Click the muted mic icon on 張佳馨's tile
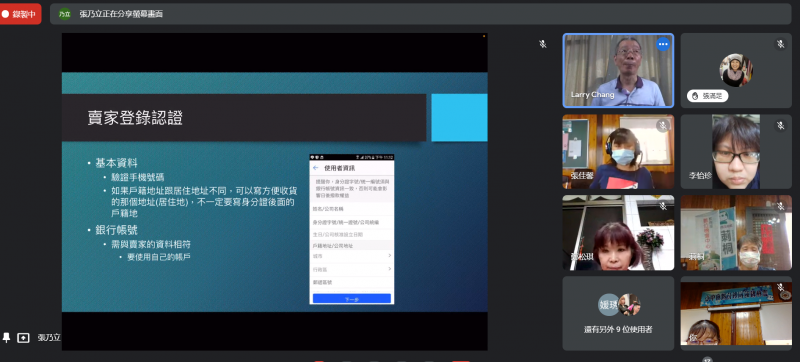The height and width of the screenshot is (362, 800). pyautogui.click(x=663, y=125)
